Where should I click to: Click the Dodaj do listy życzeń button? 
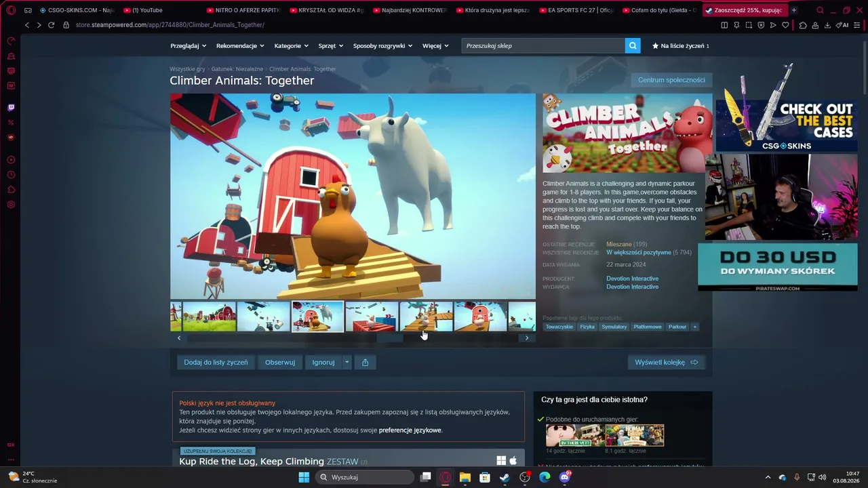tap(216, 363)
